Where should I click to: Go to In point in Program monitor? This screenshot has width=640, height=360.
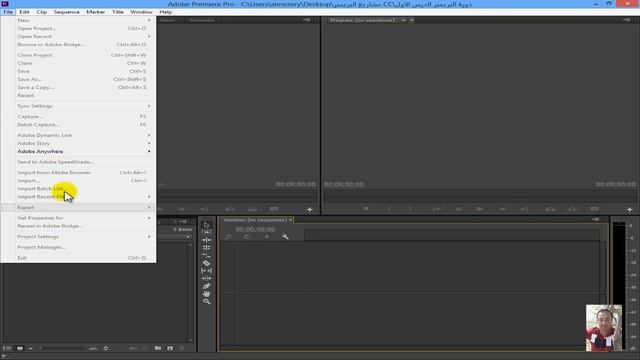[x=437, y=209]
